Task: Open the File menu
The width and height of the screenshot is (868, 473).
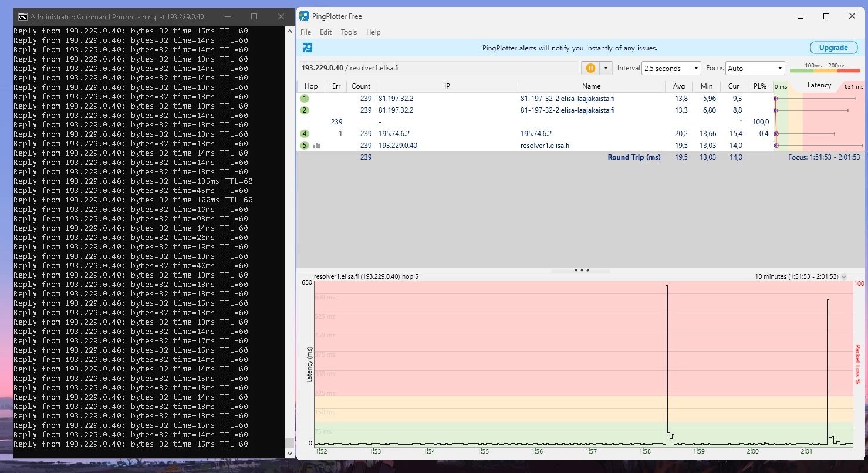Action: [x=306, y=32]
